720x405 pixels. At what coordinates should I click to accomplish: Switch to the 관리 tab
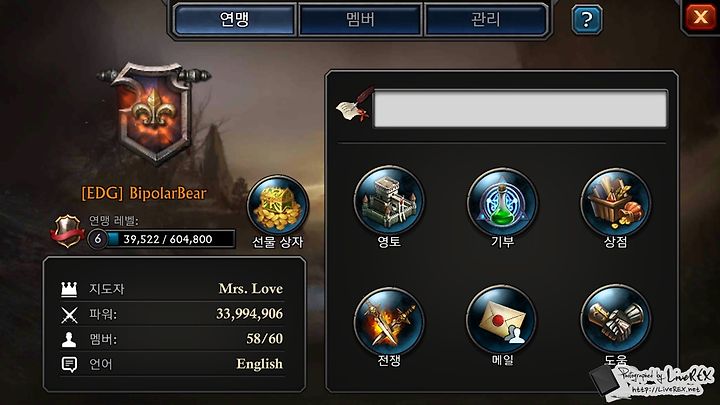[486, 19]
